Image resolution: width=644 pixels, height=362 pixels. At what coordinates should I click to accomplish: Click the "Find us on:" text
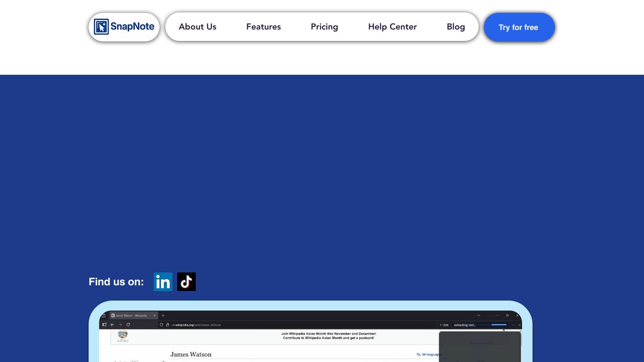(116, 282)
